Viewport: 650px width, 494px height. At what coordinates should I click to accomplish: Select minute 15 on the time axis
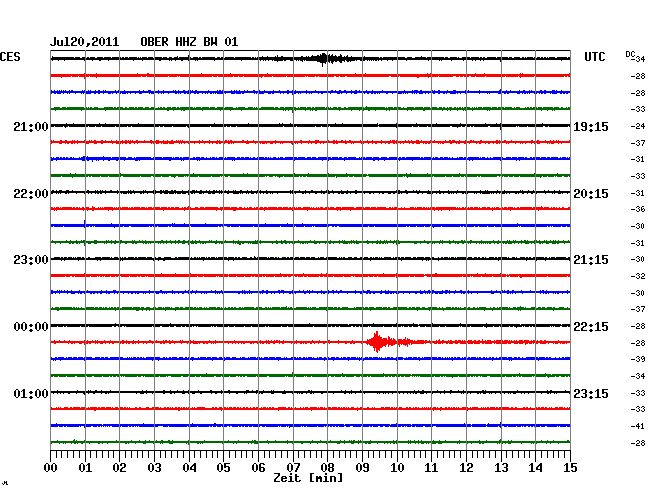pyautogui.click(x=570, y=468)
